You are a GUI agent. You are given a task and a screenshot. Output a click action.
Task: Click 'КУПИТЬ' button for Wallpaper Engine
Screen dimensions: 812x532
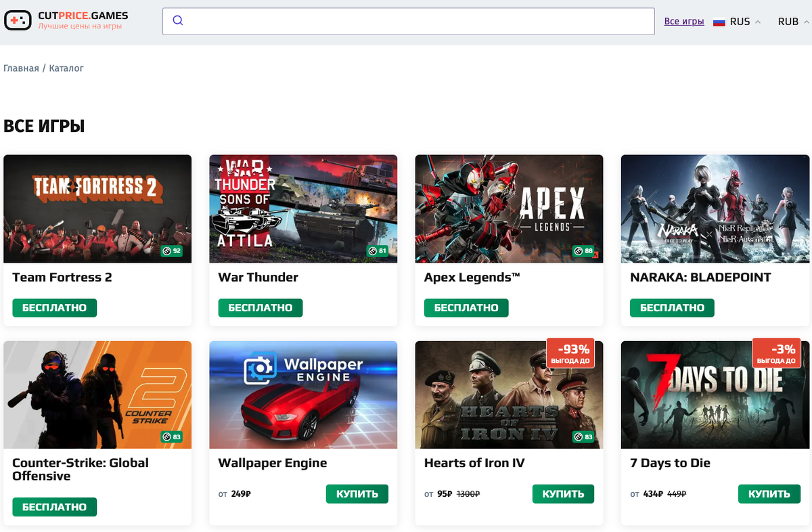click(357, 494)
